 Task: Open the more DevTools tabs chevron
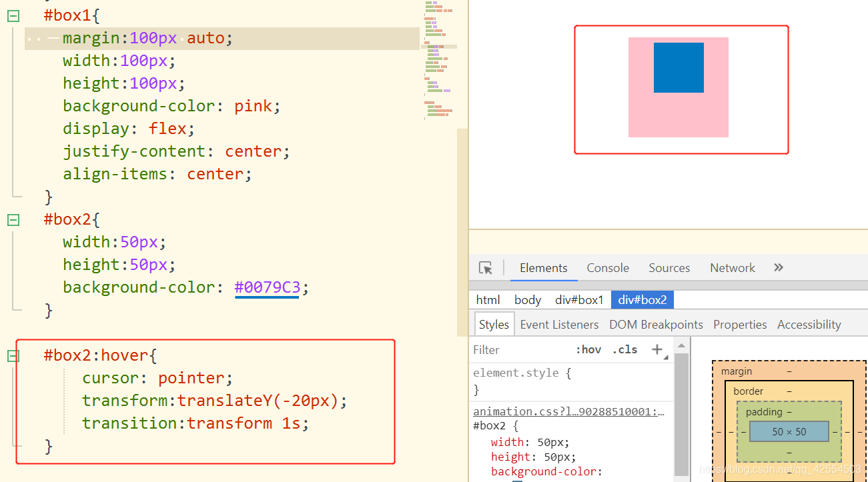point(778,267)
